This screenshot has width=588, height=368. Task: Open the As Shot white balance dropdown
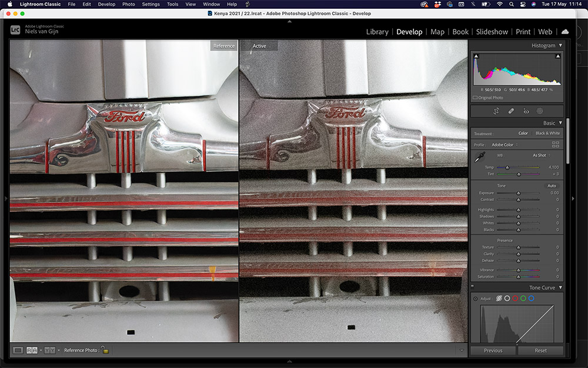[x=542, y=155]
